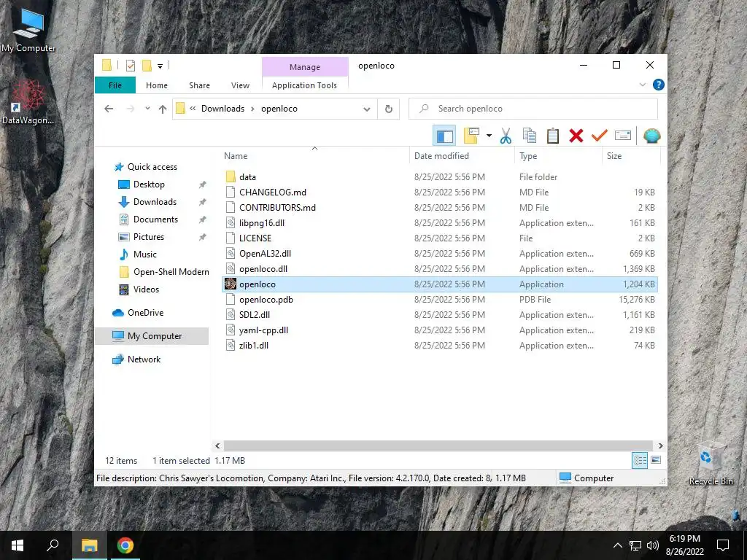
Task: Select Music in the navigation pane
Action: point(144,254)
